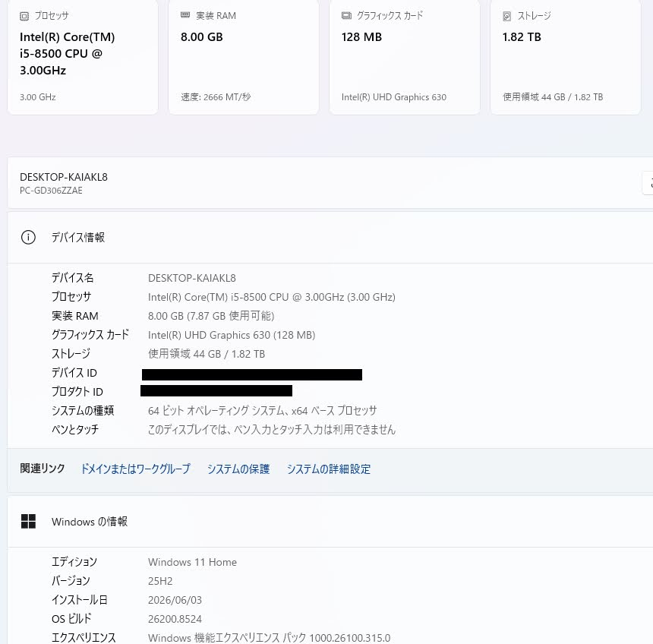Click the device info circle icon
653x644 pixels.
(x=28, y=238)
